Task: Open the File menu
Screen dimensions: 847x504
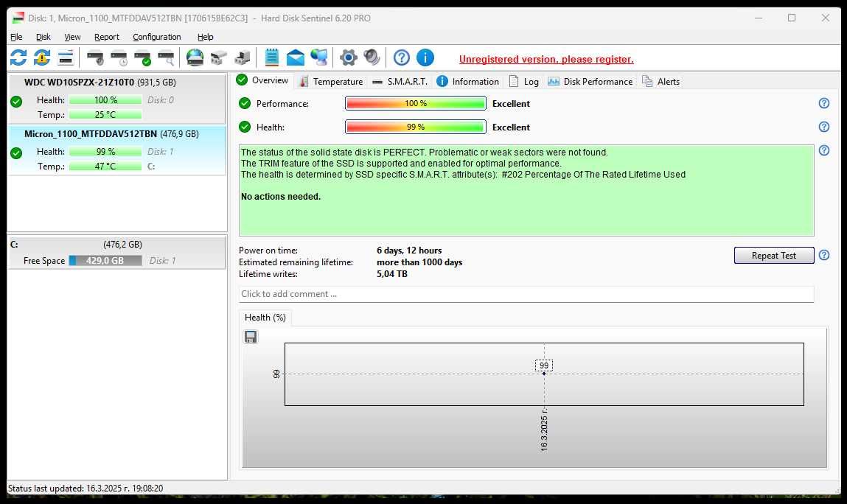Action: pos(16,37)
